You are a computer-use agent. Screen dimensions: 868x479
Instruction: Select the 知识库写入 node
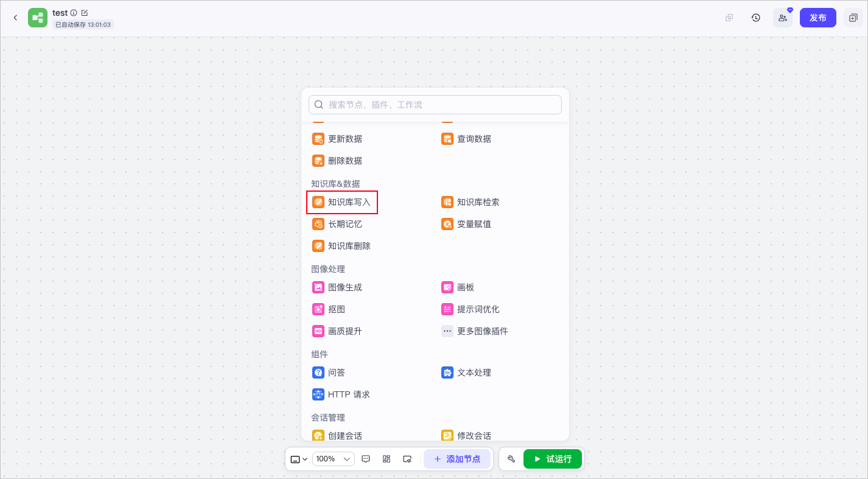342,202
